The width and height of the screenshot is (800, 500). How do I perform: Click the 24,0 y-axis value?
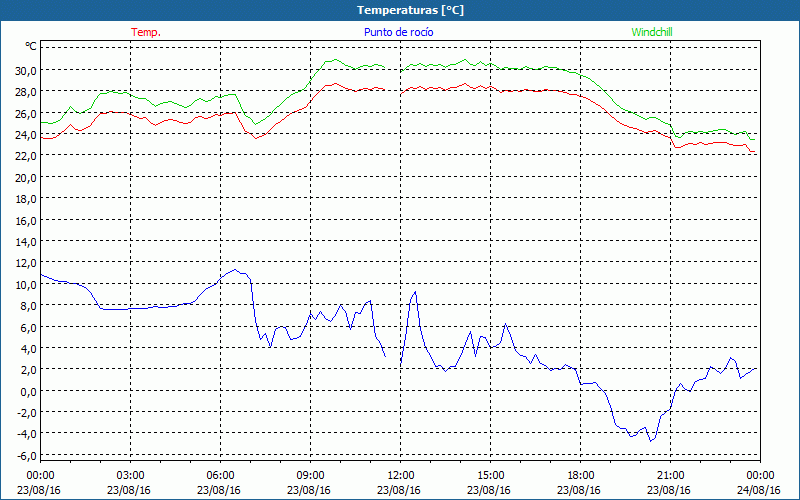pyautogui.click(x=27, y=135)
